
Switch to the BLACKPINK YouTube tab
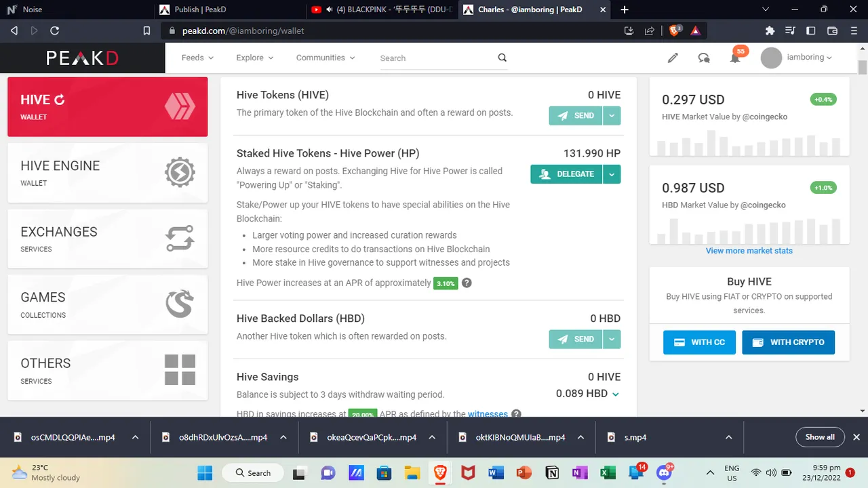[x=382, y=9]
